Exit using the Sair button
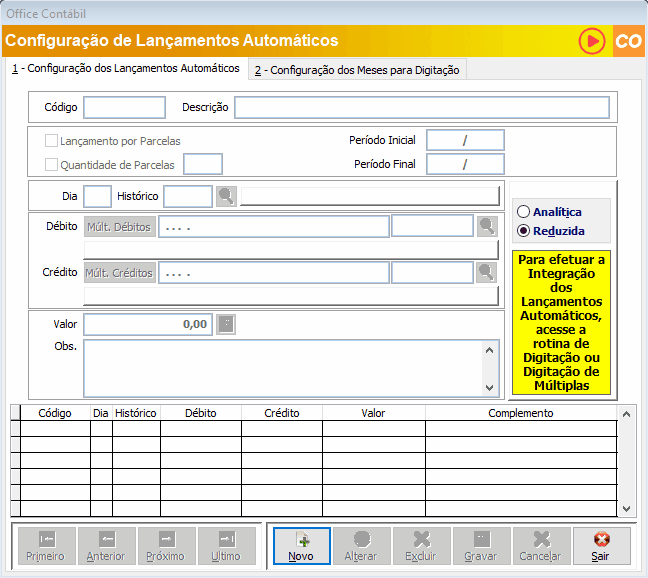 (601, 546)
